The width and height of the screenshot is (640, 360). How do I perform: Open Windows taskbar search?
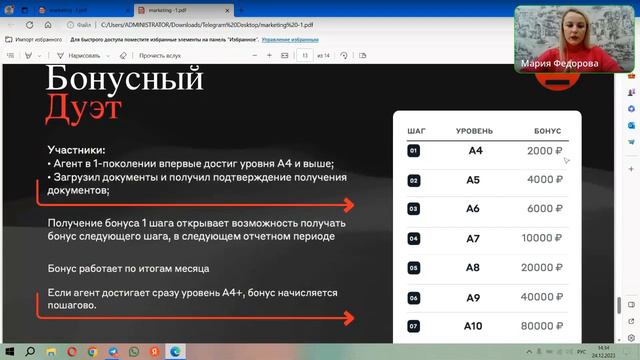tap(30, 351)
